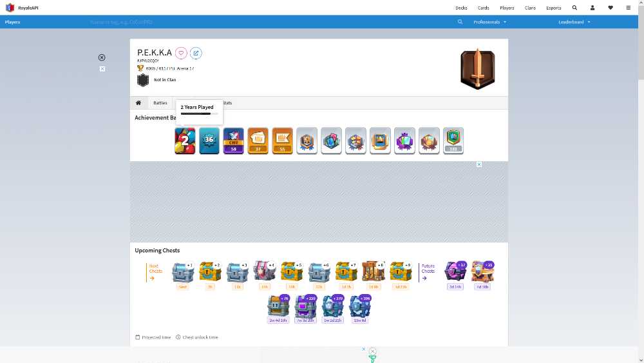Click the +9 golden chest

tap(401, 271)
